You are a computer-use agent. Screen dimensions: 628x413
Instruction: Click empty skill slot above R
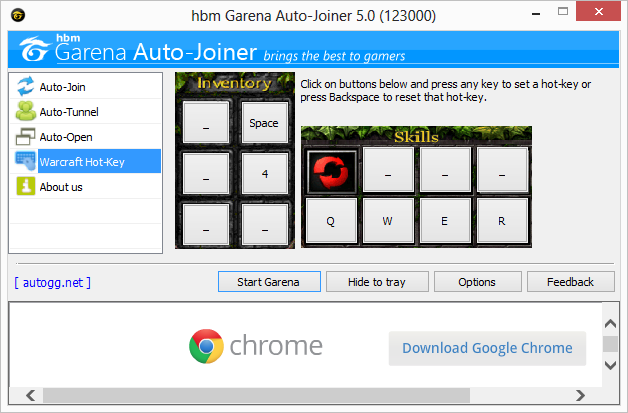pyautogui.click(x=502, y=170)
